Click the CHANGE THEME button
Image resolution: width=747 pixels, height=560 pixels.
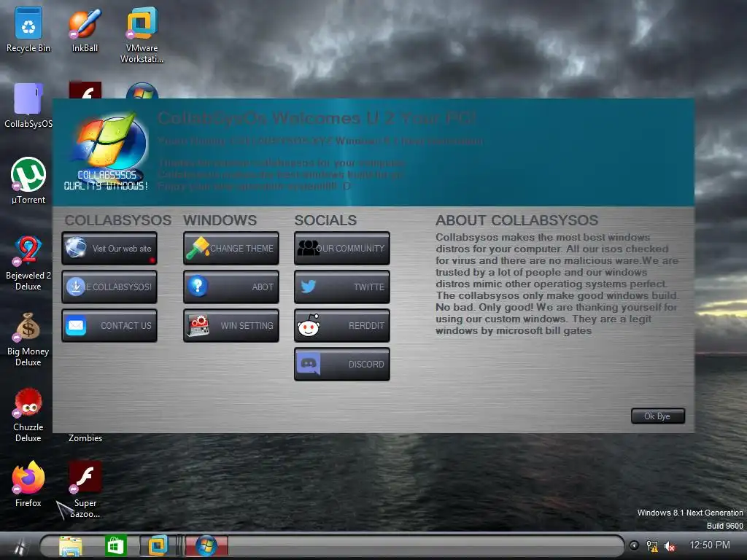point(231,248)
